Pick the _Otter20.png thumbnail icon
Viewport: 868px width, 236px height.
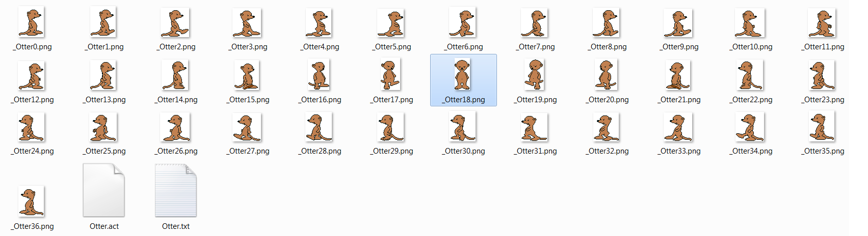(x=607, y=75)
